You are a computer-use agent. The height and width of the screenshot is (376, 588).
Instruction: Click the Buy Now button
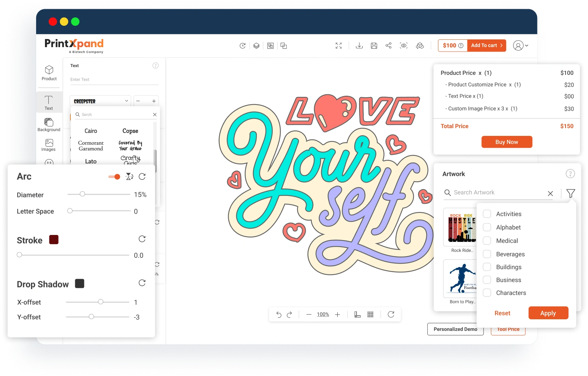507,142
